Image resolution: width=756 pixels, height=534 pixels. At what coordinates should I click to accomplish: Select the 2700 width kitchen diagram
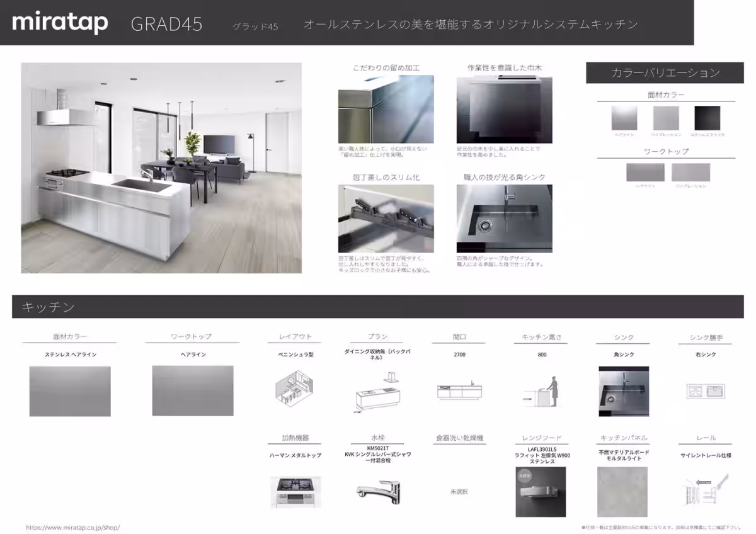pos(459,392)
